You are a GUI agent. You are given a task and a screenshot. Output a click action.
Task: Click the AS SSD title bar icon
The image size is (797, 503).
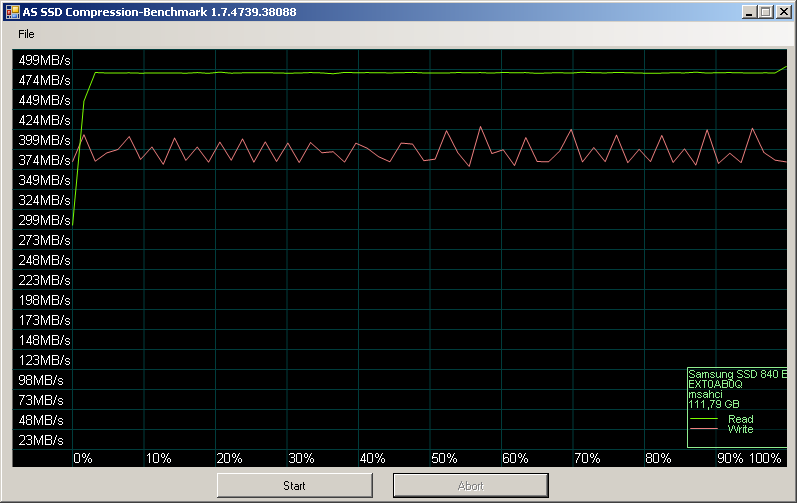13,11
